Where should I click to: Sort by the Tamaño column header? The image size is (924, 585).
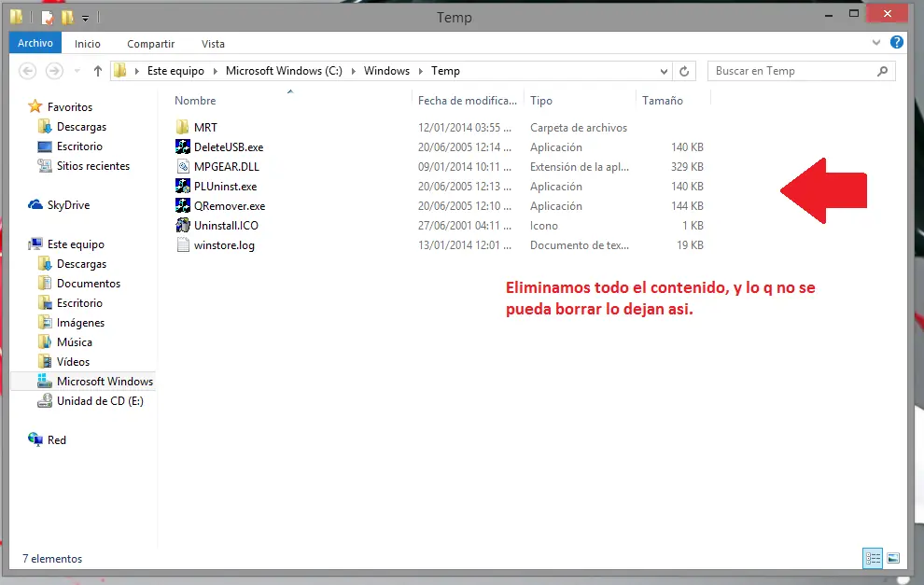(663, 100)
